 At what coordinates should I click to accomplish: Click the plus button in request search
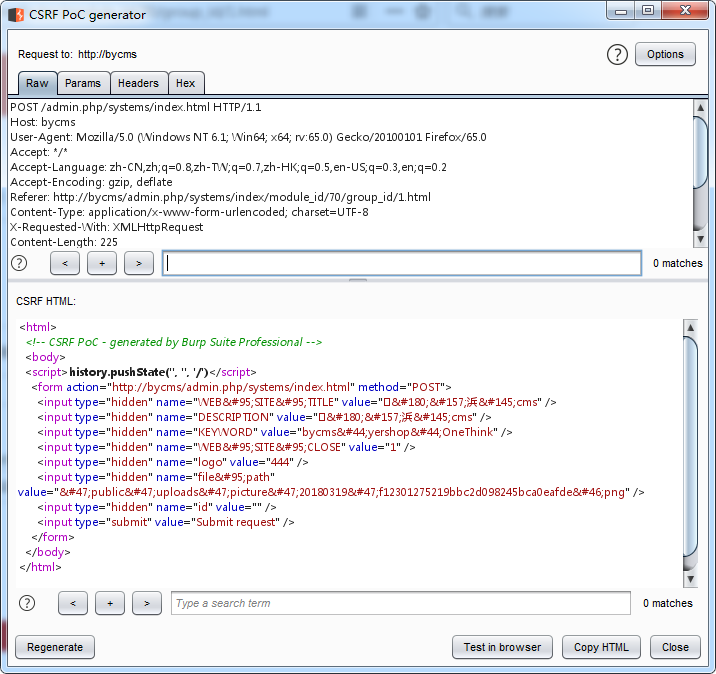coord(102,263)
